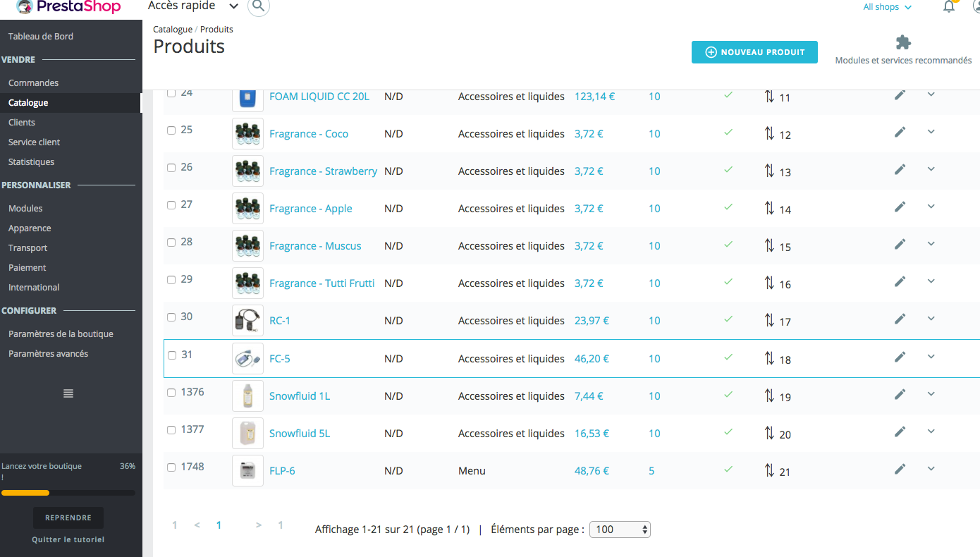Viewport: 980px width, 557px height.
Task: Click pencil edit icon for RC-1 row
Action: click(900, 319)
